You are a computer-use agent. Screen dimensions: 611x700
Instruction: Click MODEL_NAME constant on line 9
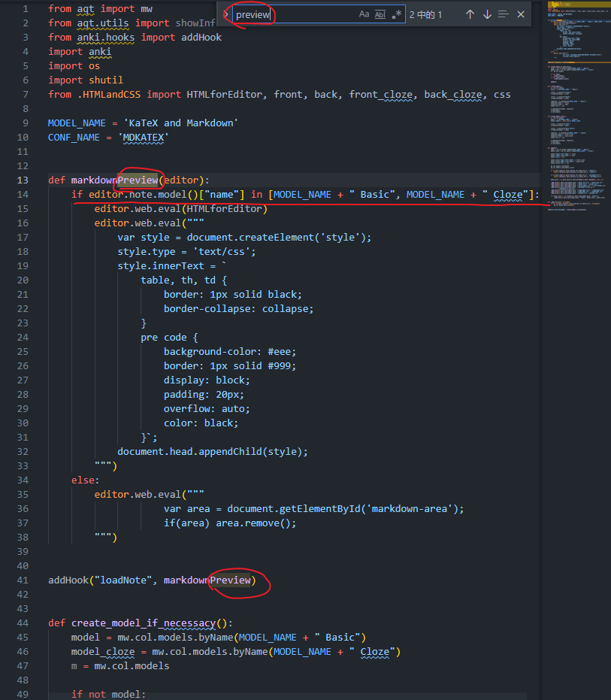(x=77, y=123)
